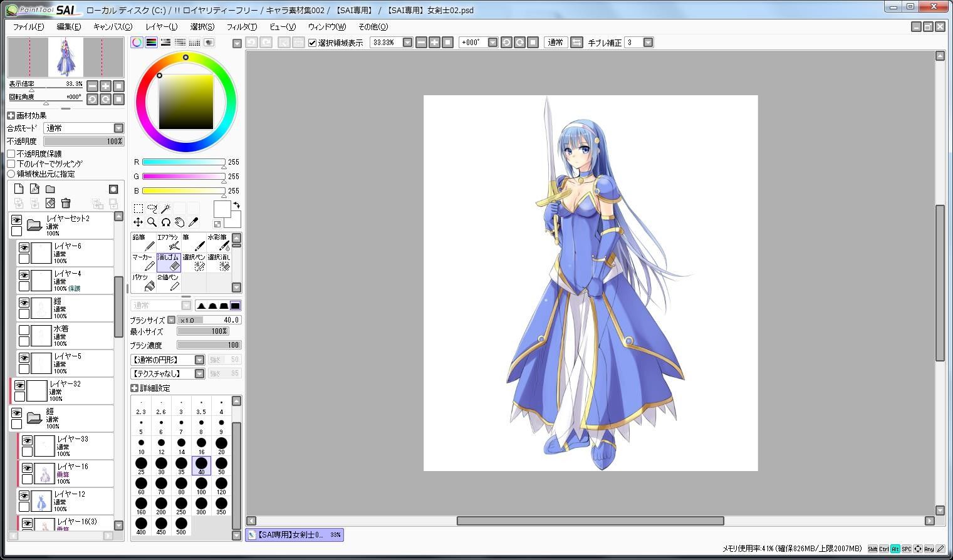
Task: Uncheck 選択領域表示 checkbox
Action: [x=313, y=43]
